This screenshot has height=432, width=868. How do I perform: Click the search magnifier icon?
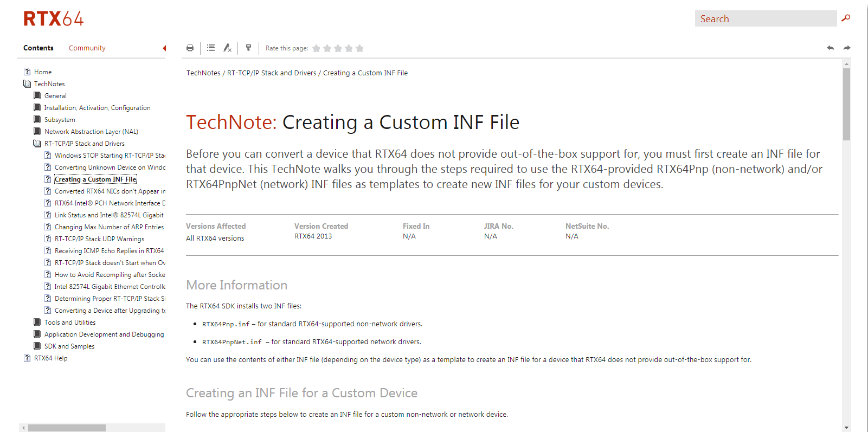846,18
